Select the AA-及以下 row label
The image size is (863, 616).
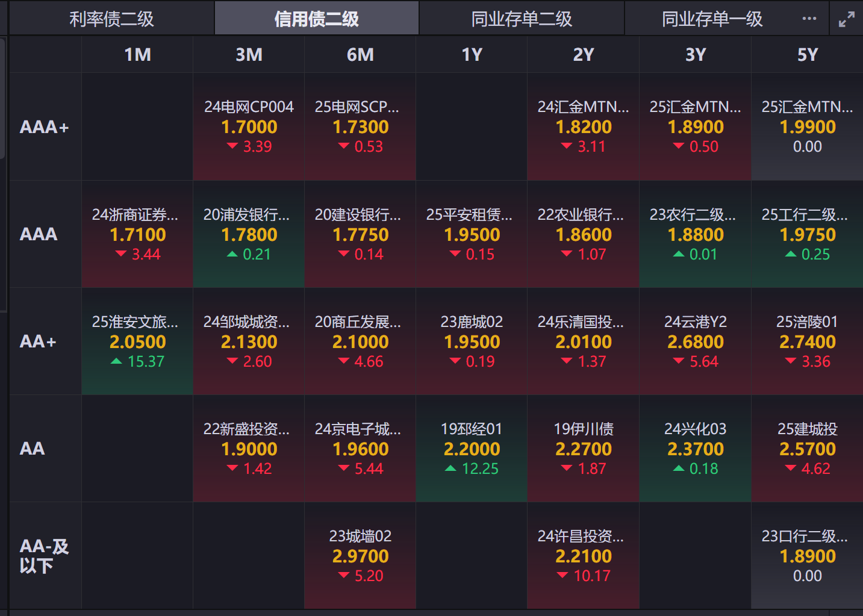tap(44, 556)
